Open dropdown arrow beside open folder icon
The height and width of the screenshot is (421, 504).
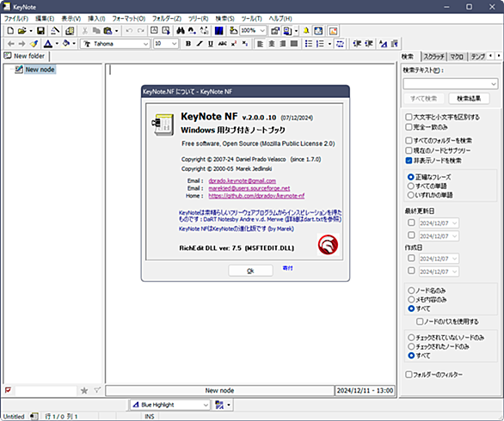31,31
